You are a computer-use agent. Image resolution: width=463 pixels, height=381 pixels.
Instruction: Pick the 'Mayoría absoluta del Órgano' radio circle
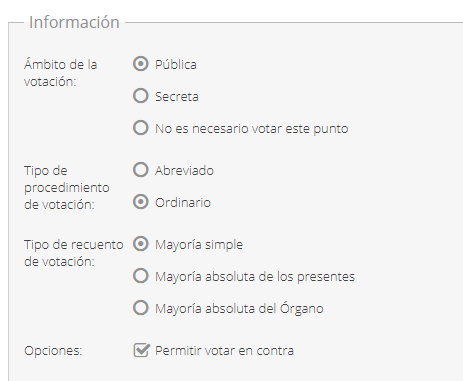pos(141,308)
